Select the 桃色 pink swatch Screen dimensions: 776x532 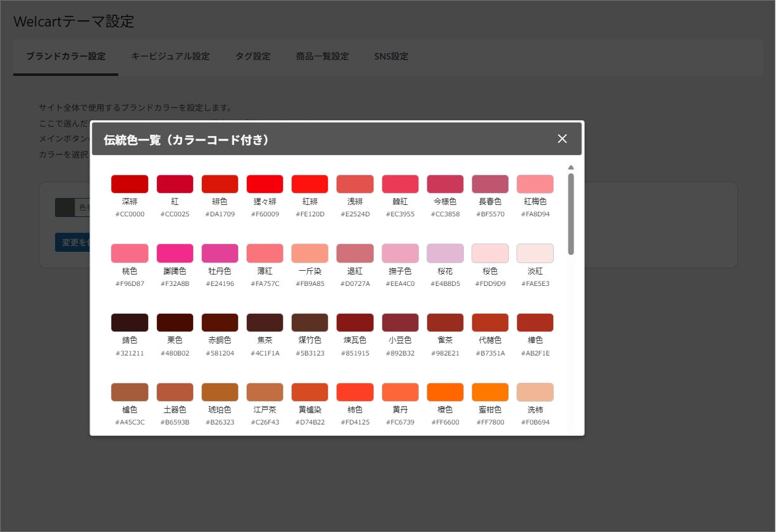(x=129, y=253)
